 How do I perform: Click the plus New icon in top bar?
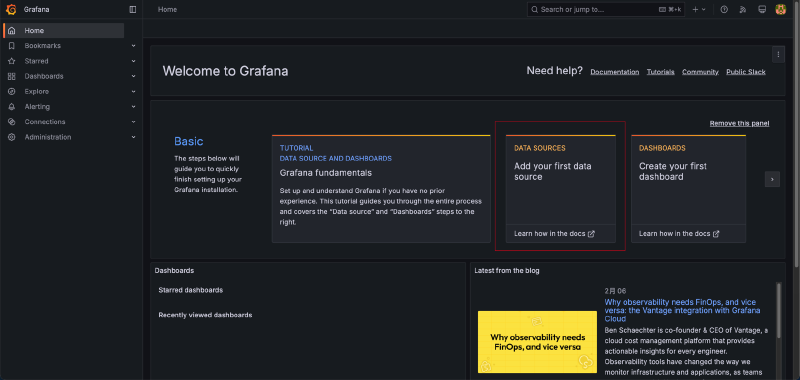[x=695, y=9]
